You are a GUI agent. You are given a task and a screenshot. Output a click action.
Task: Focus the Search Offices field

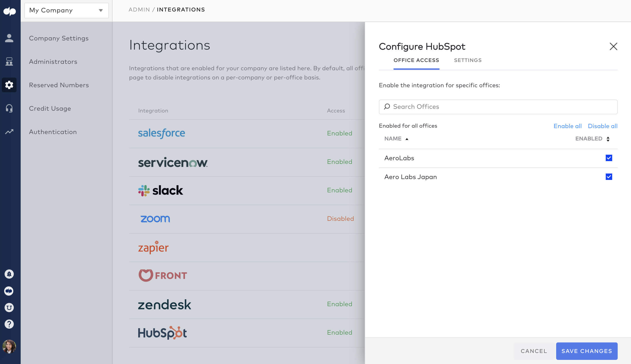(x=498, y=107)
